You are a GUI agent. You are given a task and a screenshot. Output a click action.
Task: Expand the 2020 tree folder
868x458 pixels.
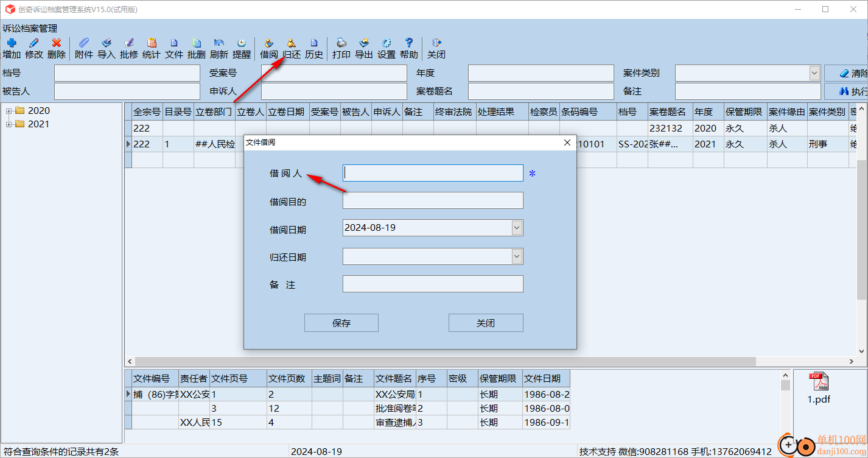click(9, 111)
